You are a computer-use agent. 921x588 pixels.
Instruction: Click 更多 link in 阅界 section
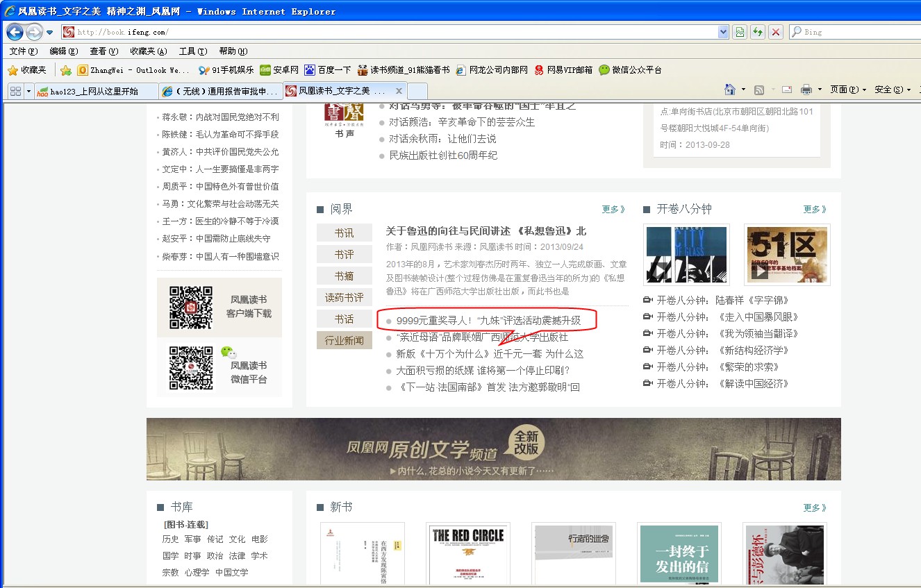[614, 209]
